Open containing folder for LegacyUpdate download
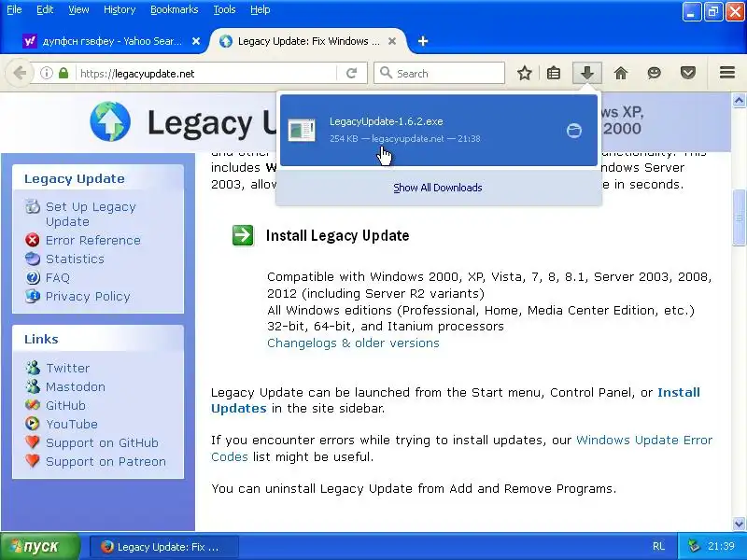 tap(574, 131)
